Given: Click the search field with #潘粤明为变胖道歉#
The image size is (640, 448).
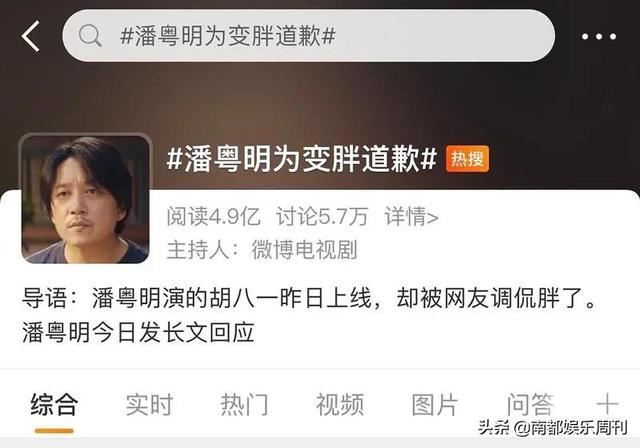Looking at the screenshot, I should (x=309, y=35).
